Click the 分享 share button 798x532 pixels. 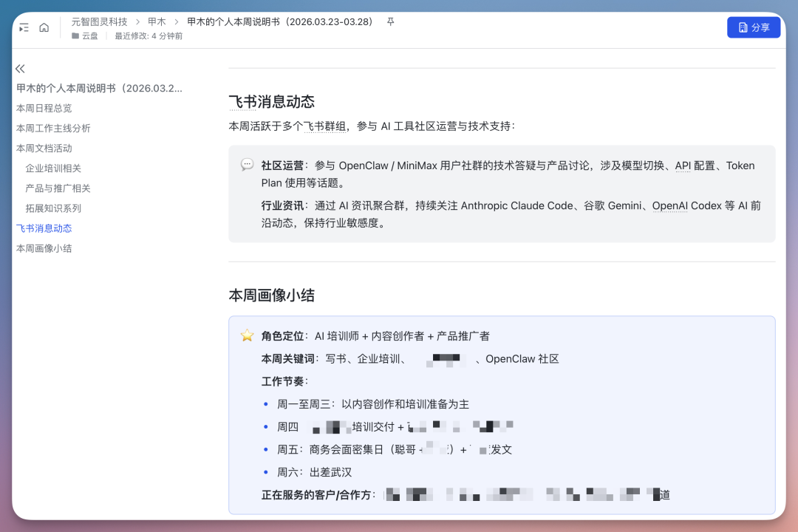click(x=754, y=27)
